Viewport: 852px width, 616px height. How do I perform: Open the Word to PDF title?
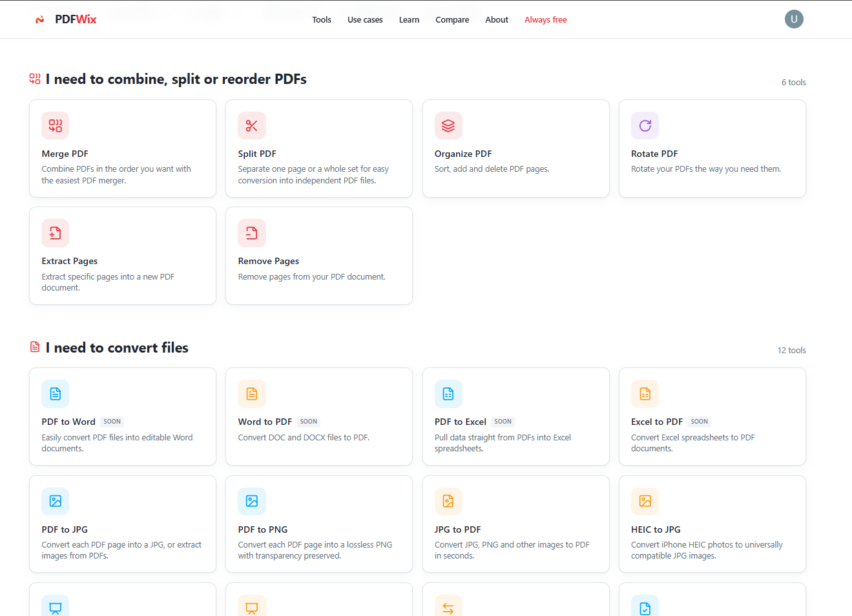pyautogui.click(x=265, y=422)
